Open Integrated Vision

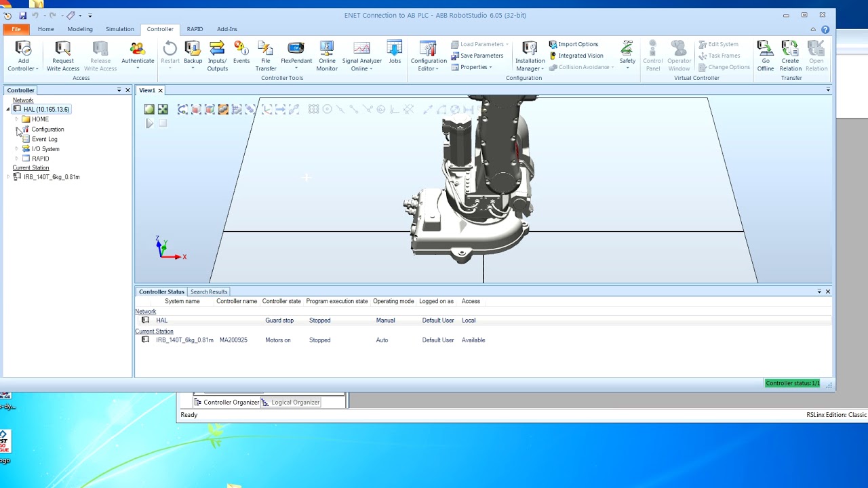576,56
